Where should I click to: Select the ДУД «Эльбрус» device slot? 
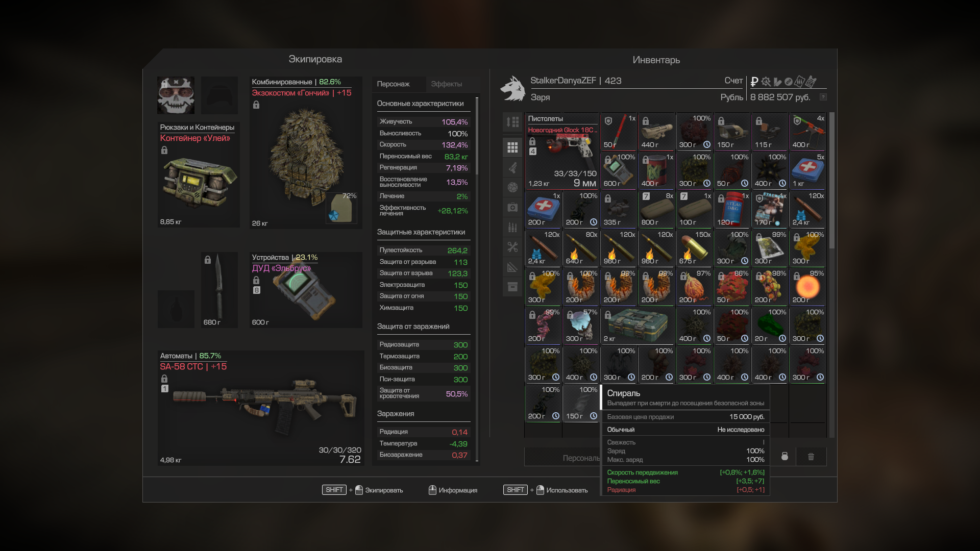pyautogui.click(x=306, y=290)
